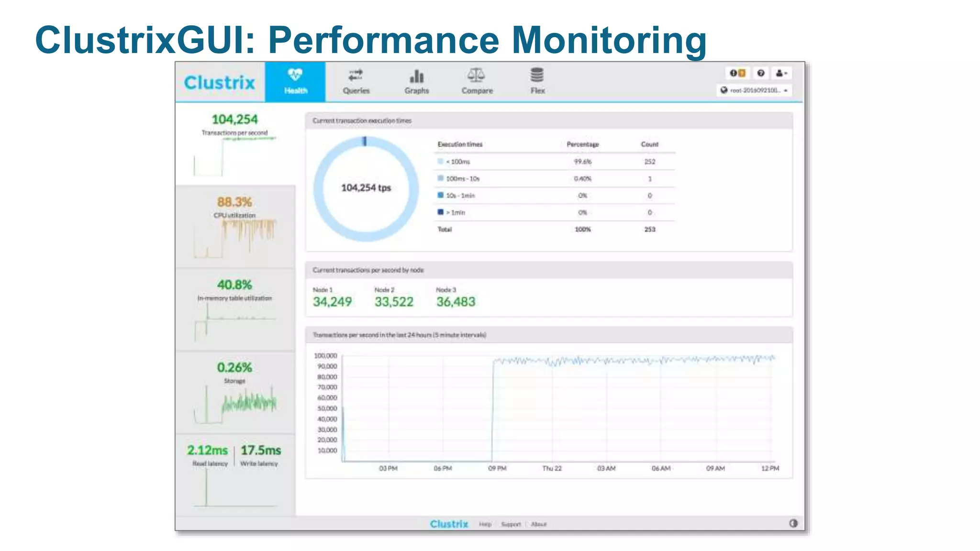Viewport: 980px width, 551px height.
Task: Click the Thu 22 chart axis label
Action: click(552, 469)
